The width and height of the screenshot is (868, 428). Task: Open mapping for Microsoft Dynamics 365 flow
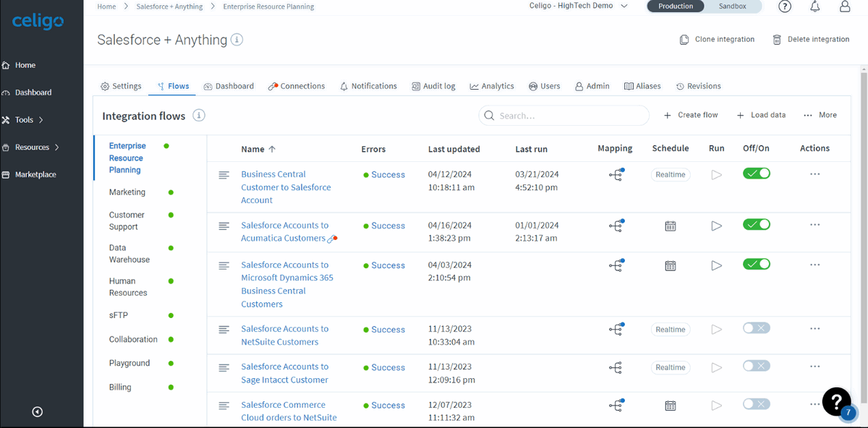pyautogui.click(x=616, y=265)
